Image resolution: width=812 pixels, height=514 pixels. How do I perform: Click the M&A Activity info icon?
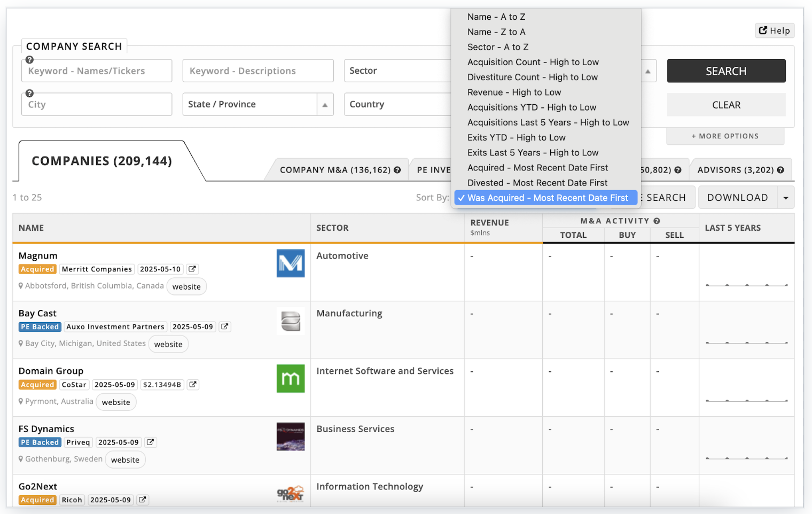[x=657, y=221]
